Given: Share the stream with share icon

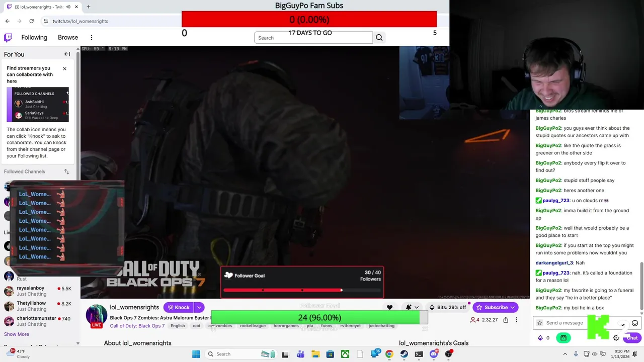Looking at the screenshot, I should point(506,320).
